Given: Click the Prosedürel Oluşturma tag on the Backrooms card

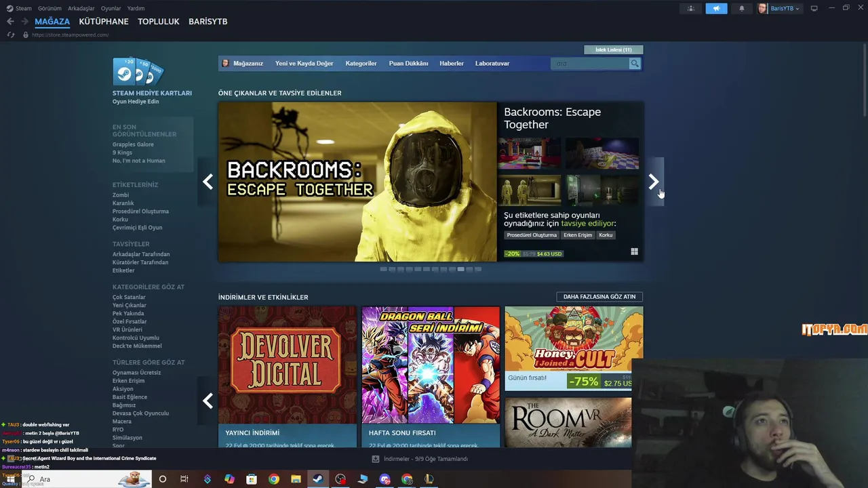Looking at the screenshot, I should point(532,235).
